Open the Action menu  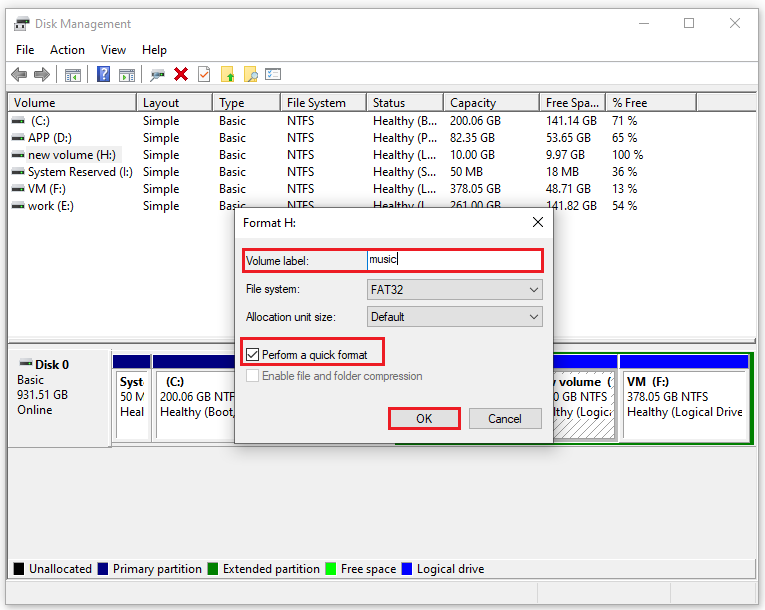[67, 50]
